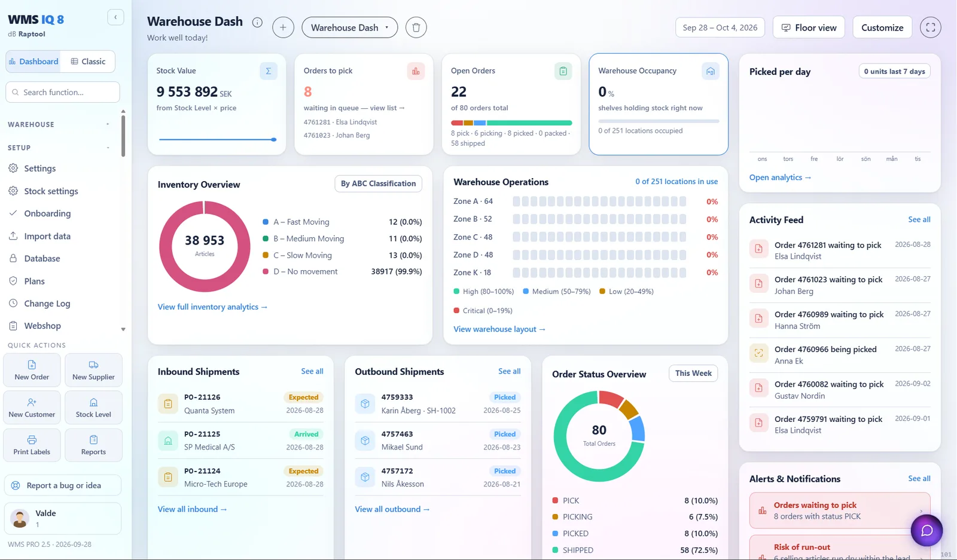Open Change Log in sidebar
This screenshot has height=560, width=957.
(47, 304)
